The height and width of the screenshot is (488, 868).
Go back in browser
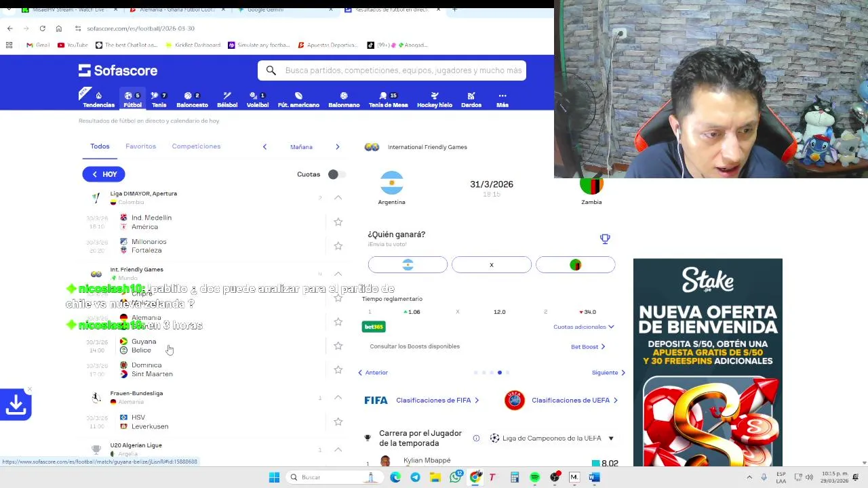9,28
